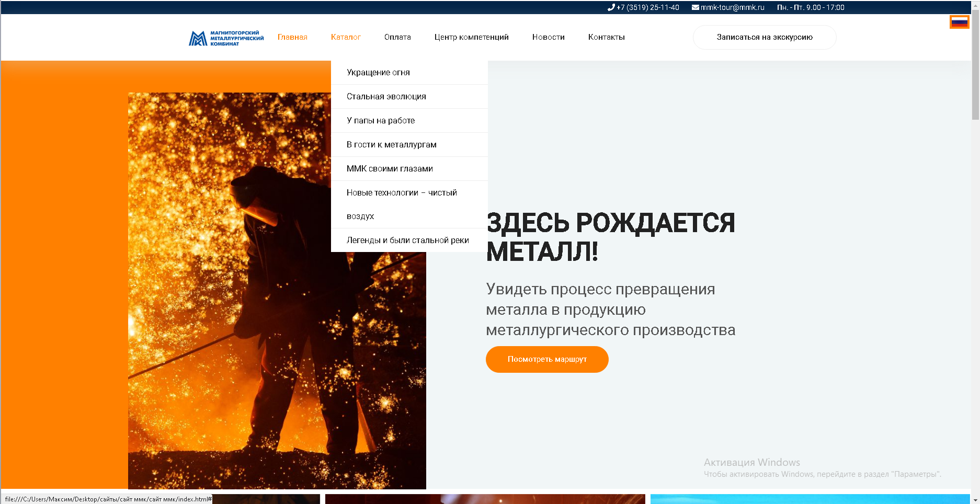Open the Каталог dropdown menu
This screenshot has height=504, width=980.
click(346, 37)
